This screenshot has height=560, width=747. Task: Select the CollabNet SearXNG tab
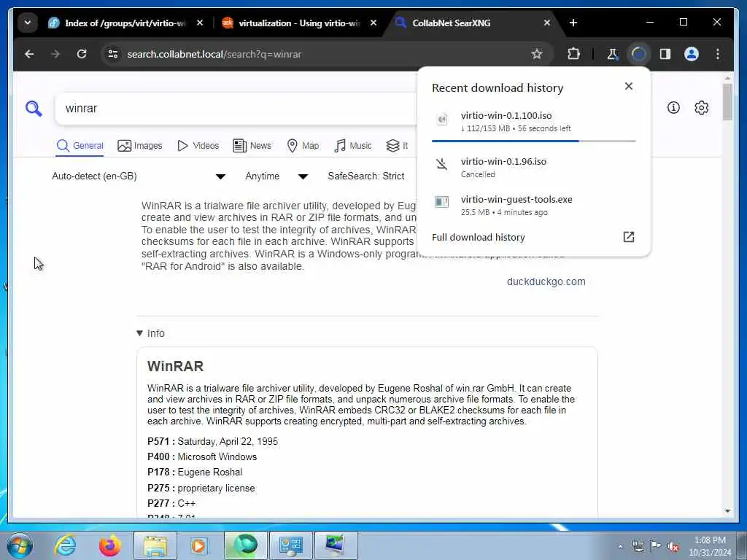[451, 23]
